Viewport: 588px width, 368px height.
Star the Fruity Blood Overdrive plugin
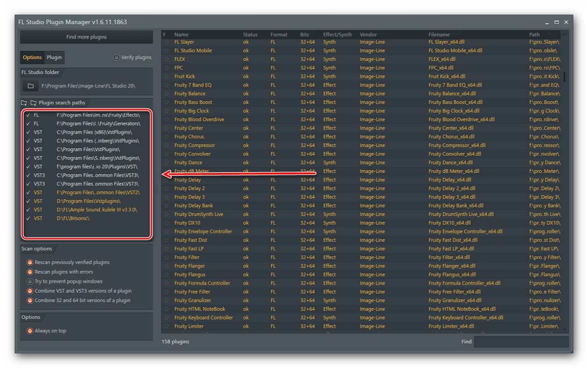pos(166,119)
